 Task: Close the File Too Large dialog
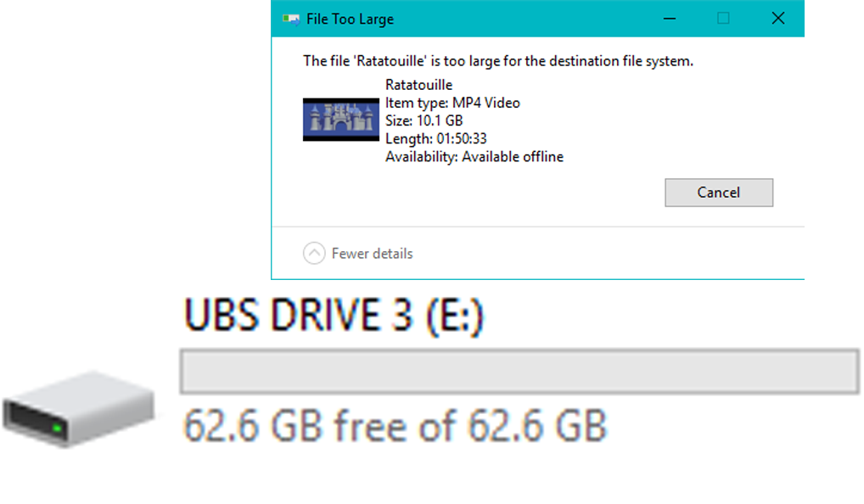pos(778,19)
